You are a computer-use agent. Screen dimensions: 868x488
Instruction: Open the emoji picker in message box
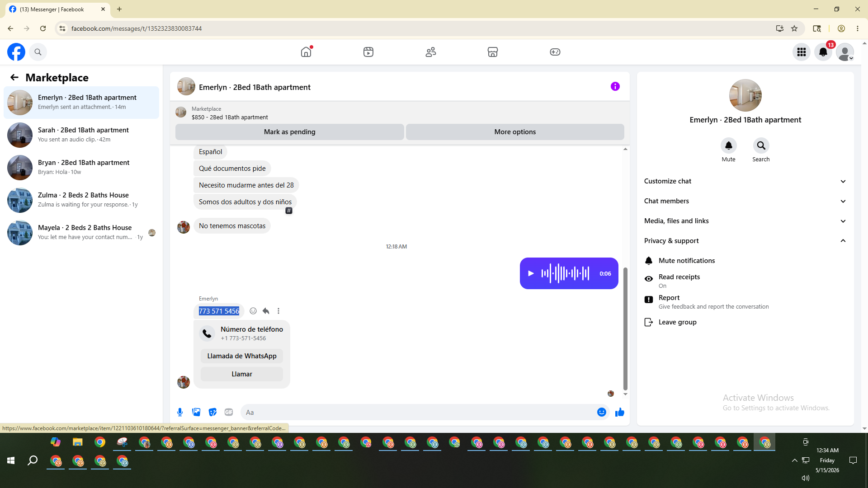click(602, 412)
